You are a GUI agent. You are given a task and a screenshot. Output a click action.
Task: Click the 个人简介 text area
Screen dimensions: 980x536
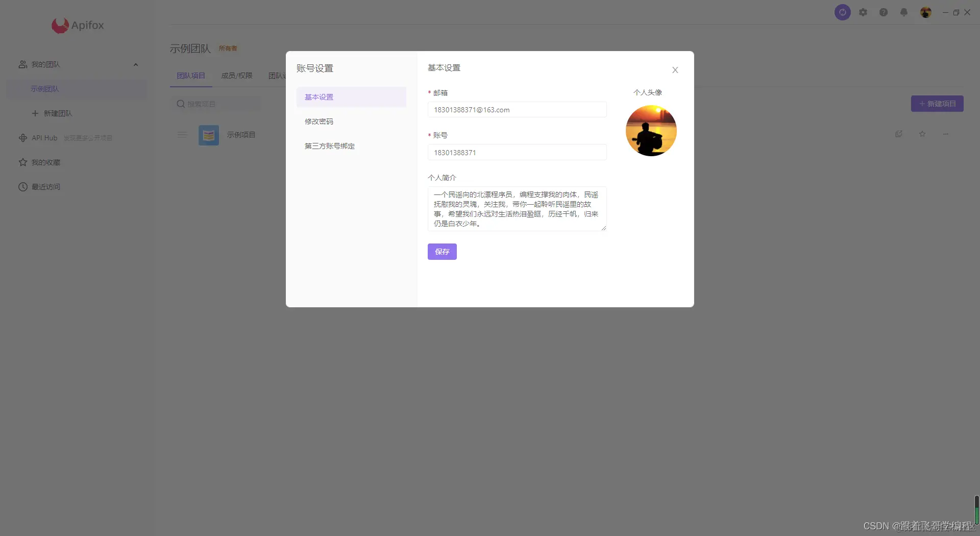tap(517, 209)
